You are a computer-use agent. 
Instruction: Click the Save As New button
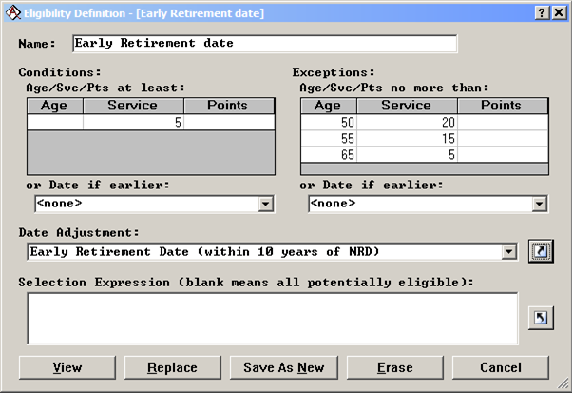pos(283,368)
